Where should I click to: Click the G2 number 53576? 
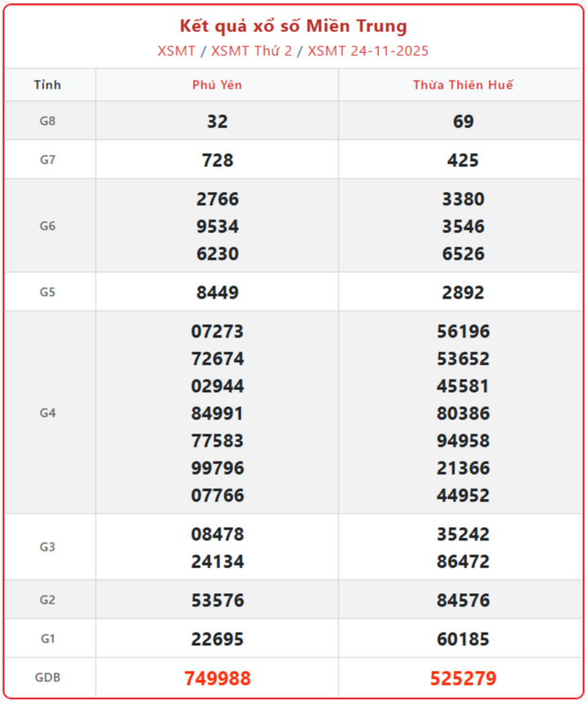[x=217, y=601]
